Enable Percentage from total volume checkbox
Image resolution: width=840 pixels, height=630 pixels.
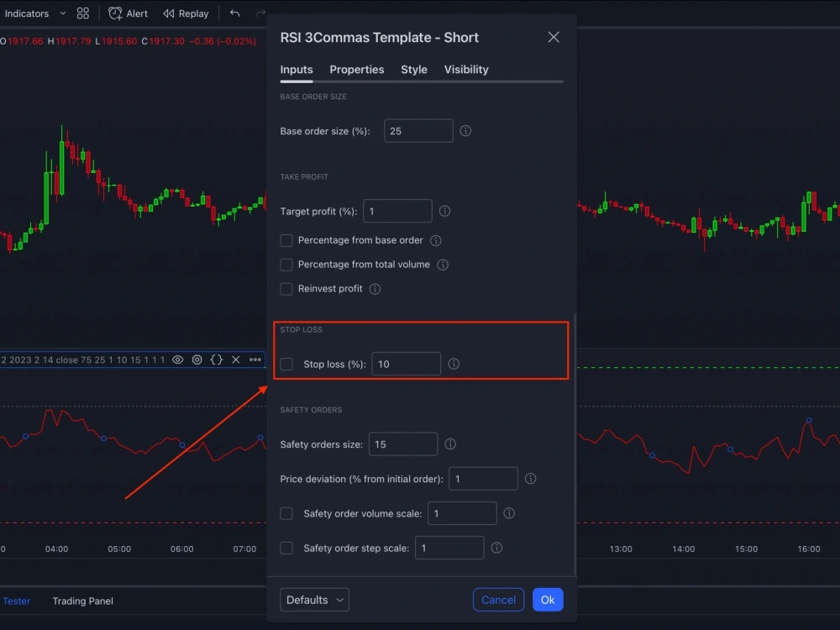(286, 265)
